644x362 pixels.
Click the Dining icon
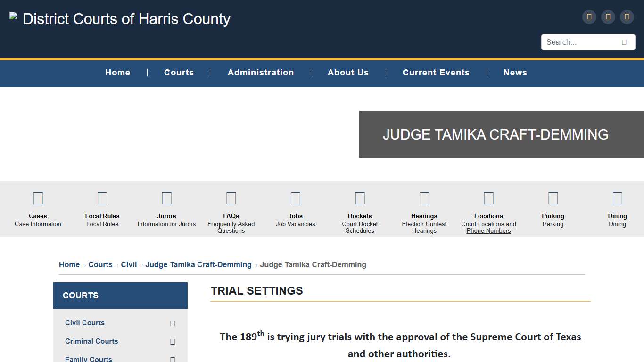coord(617,198)
